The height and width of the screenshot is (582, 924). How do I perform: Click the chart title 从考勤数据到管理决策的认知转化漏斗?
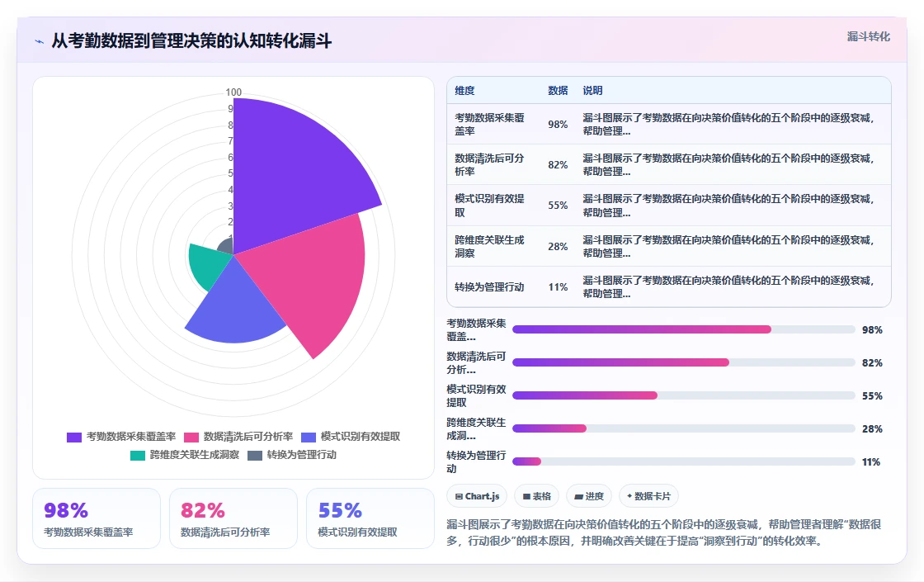(191, 41)
